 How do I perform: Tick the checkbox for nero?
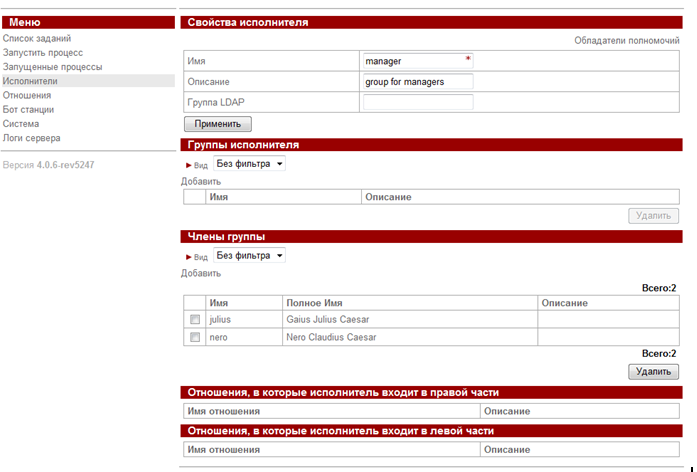195,337
